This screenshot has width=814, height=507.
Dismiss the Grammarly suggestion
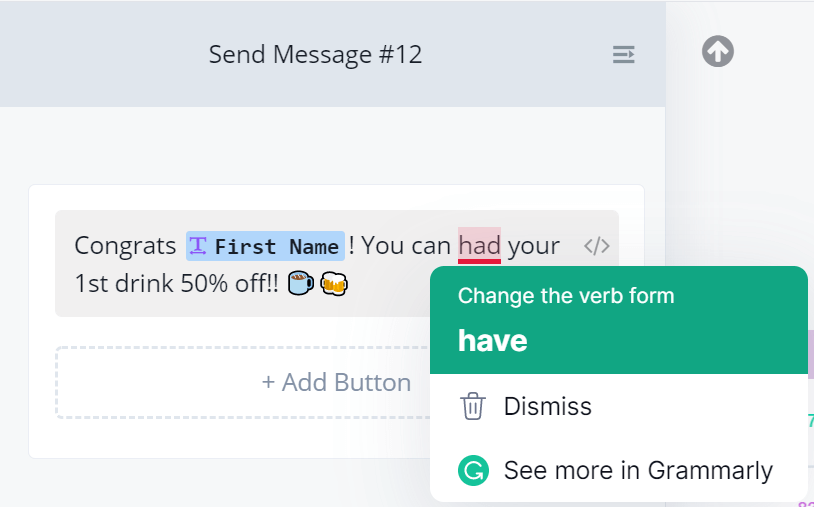[547, 407]
